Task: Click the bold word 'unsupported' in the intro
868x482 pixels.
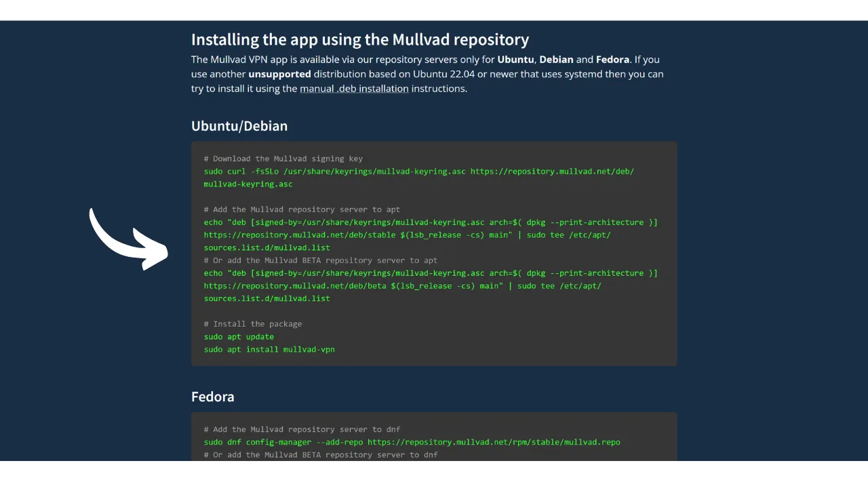Action: pos(279,74)
